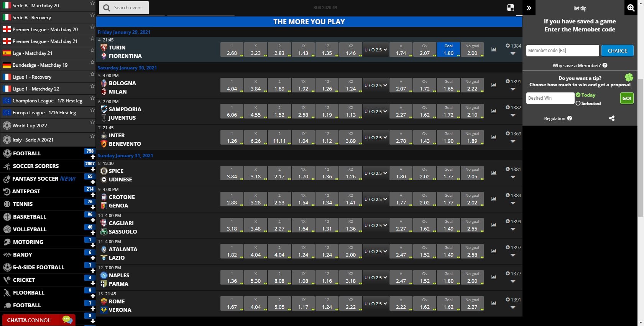
Task: Toggle No goal 2.05 odds Spice vs Udinese
Action: tap(472, 173)
